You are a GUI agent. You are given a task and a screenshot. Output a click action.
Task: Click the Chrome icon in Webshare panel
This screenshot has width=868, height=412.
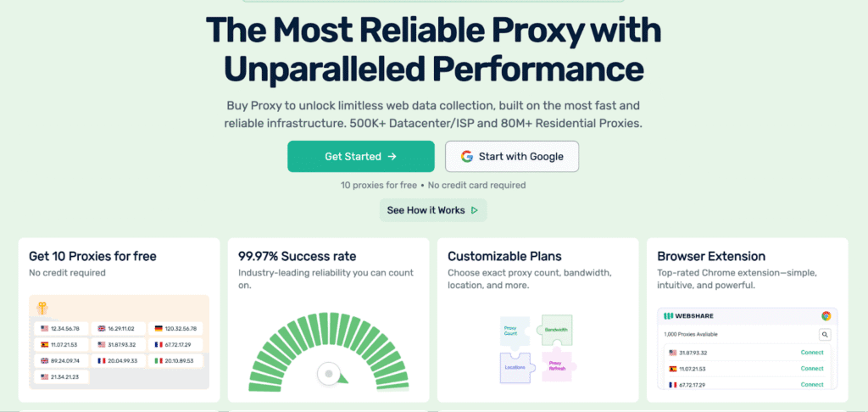pos(826,315)
